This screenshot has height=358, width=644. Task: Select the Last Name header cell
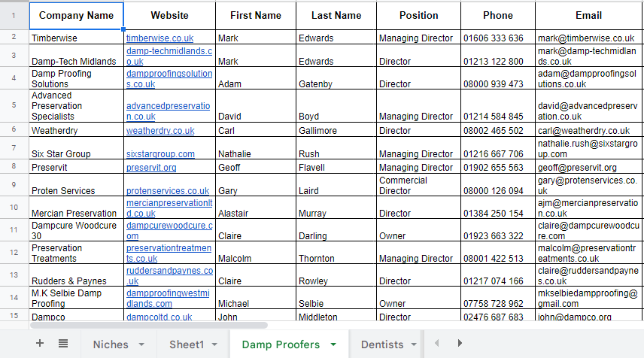(x=336, y=16)
